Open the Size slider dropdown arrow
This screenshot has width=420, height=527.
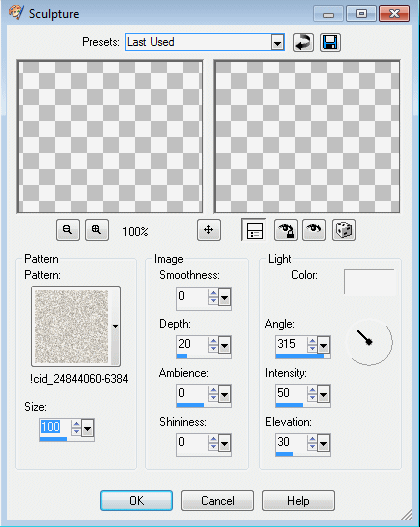coord(87,429)
